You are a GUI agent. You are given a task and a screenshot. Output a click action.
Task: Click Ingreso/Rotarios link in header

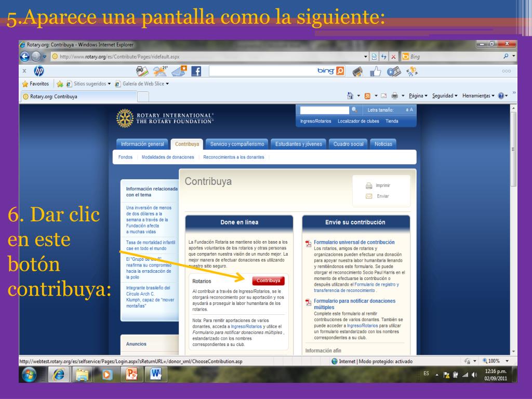pyautogui.click(x=315, y=121)
